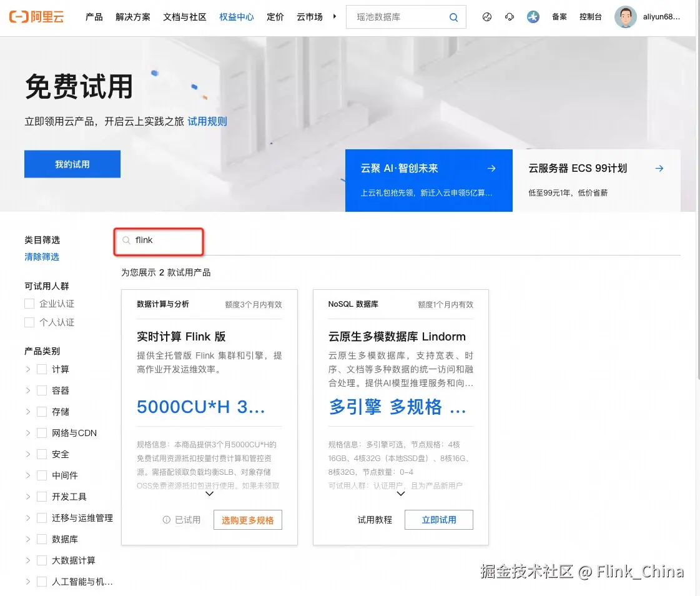Click the arrow on 云服务器 ECS 99计划 card
700x596 pixels.
click(x=659, y=169)
